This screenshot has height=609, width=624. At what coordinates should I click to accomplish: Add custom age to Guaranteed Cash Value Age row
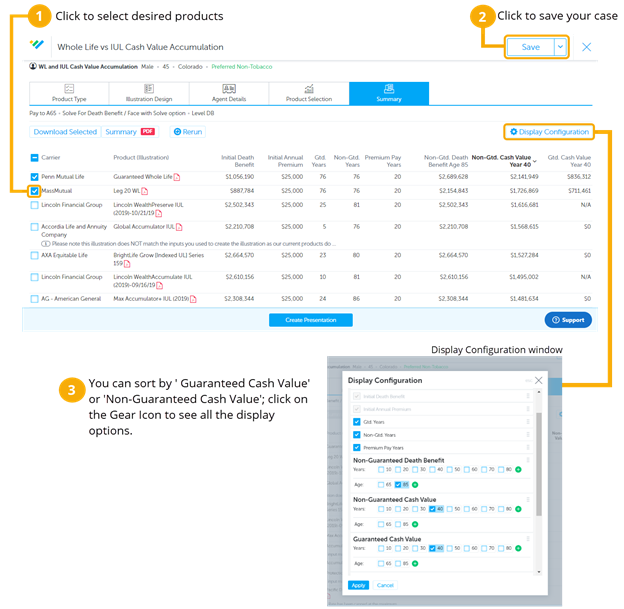(415, 564)
